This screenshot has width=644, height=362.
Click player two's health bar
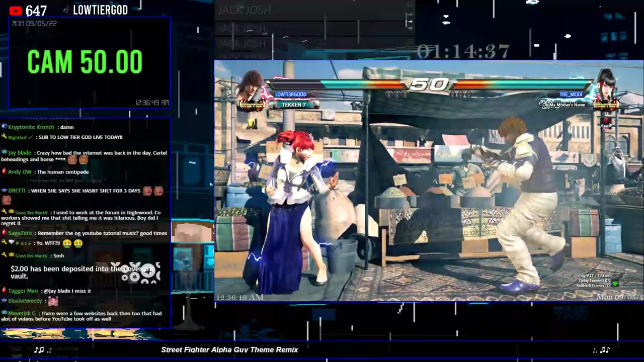[x=523, y=84]
